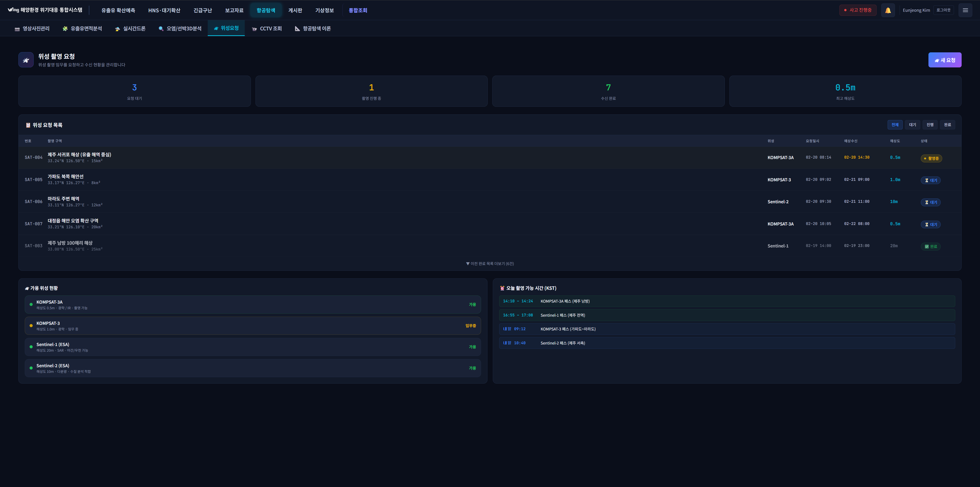
Task: Open 항공탐색 이론 ruler icon tab
Action: [x=313, y=29]
